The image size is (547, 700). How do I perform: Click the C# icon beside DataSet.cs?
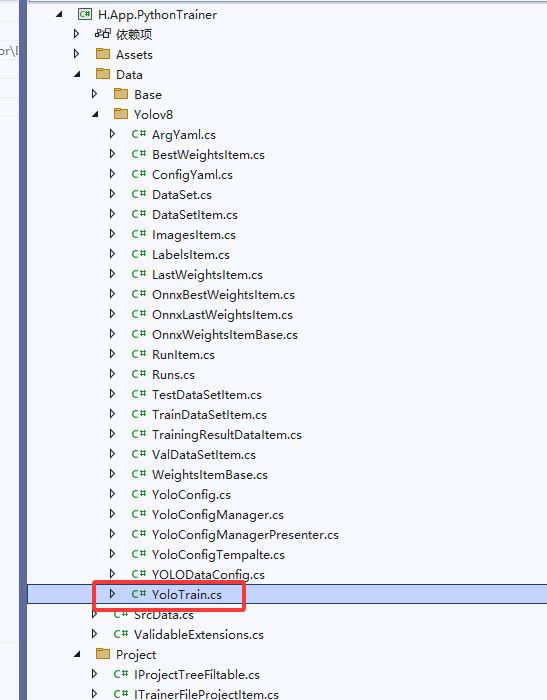point(139,194)
